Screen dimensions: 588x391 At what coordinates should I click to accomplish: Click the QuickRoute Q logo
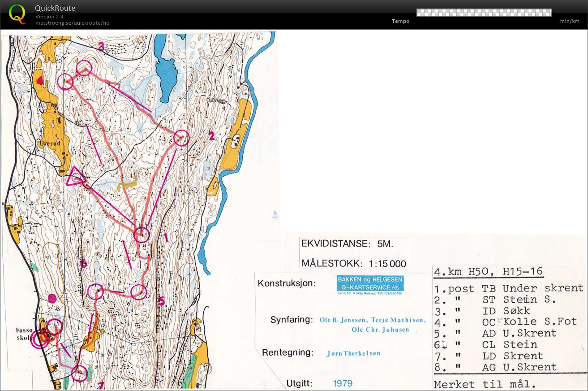click(x=17, y=14)
